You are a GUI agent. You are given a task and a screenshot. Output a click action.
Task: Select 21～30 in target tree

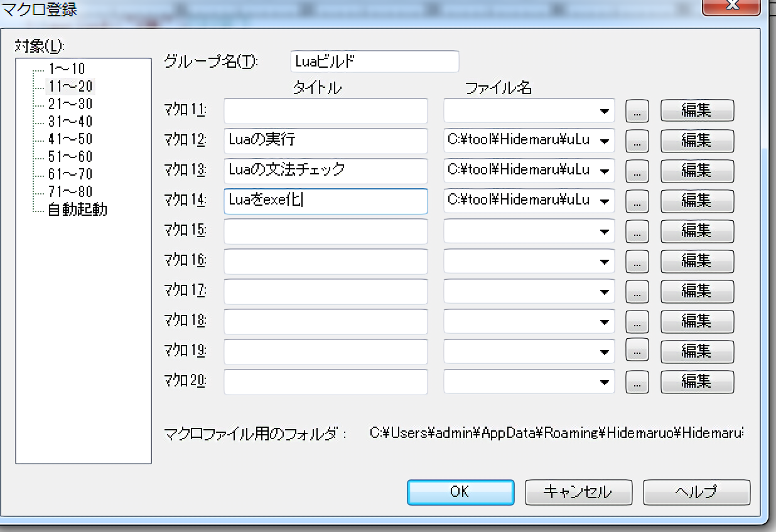click(70, 104)
